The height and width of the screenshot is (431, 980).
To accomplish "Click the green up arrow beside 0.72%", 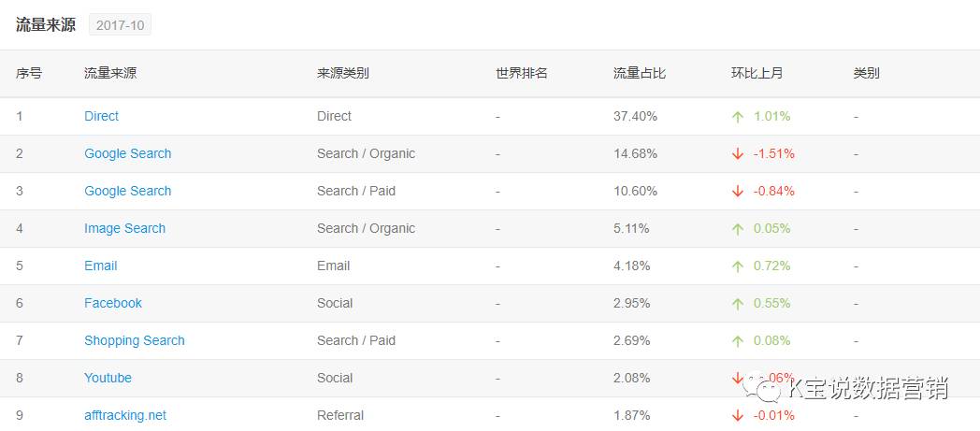I will 738,266.
